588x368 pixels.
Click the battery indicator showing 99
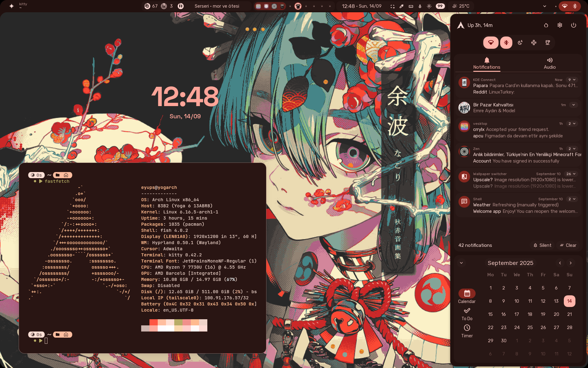(440, 6)
